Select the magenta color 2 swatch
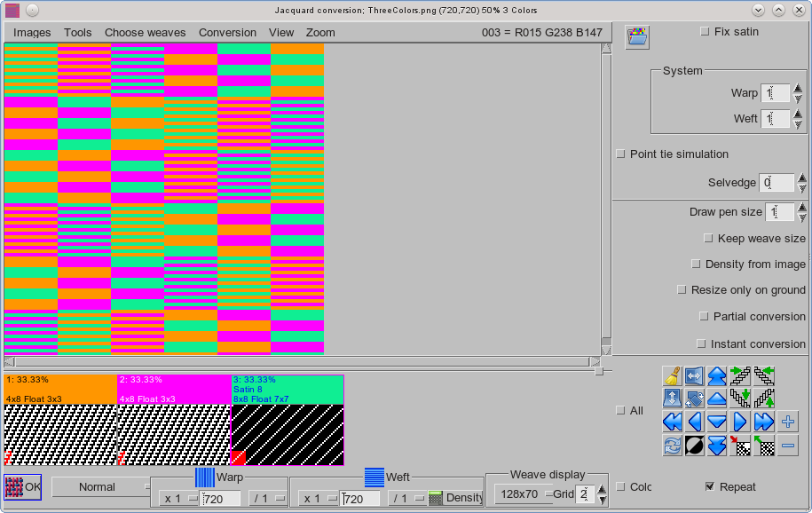The height and width of the screenshot is (513, 812). [174, 389]
